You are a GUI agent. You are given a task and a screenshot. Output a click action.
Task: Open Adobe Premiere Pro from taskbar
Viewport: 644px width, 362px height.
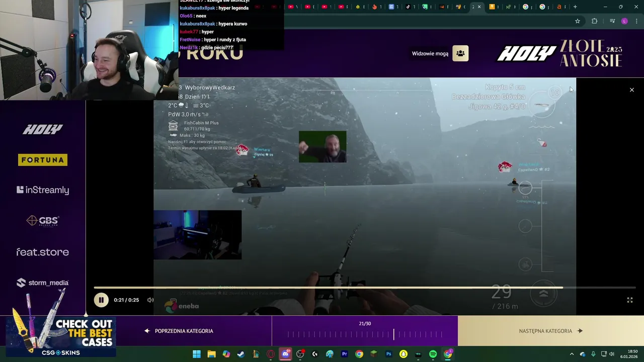pos(345,354)
